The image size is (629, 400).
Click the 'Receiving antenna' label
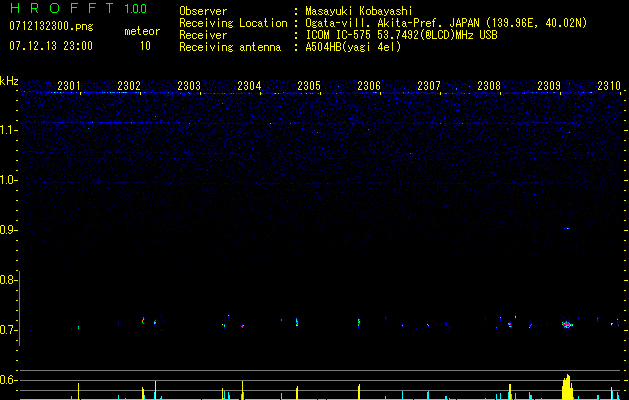pyautogui.click(x=230, y=47)
